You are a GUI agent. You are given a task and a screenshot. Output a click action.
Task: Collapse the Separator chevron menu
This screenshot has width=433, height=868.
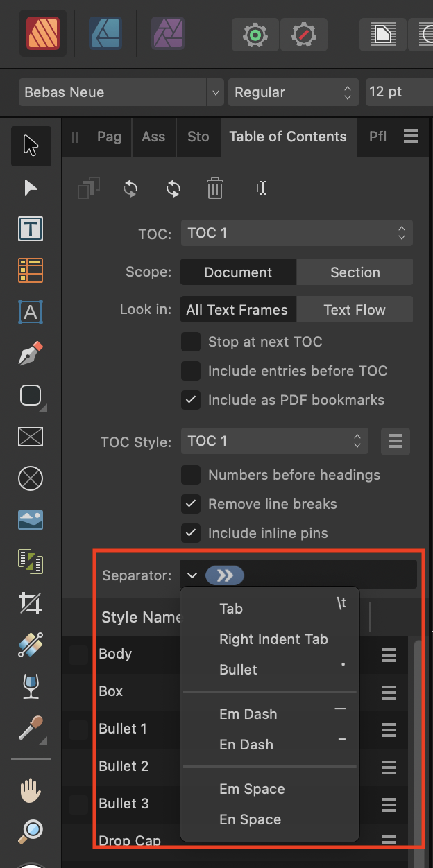click(x=192, y=575)
